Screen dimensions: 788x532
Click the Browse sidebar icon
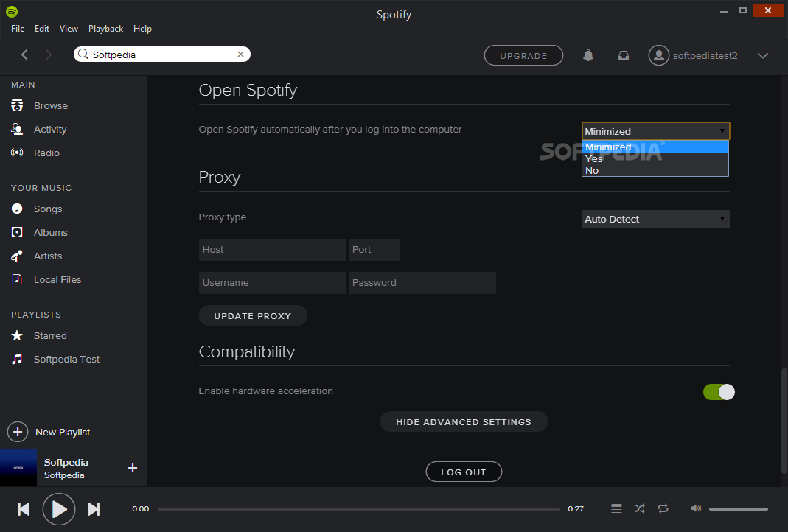17,105
